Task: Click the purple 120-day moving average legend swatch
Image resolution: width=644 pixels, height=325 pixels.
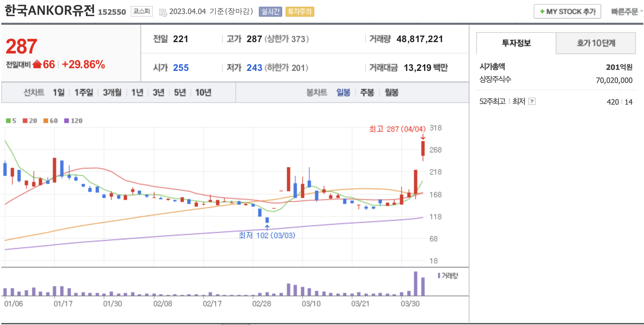Action: (67, 121)
